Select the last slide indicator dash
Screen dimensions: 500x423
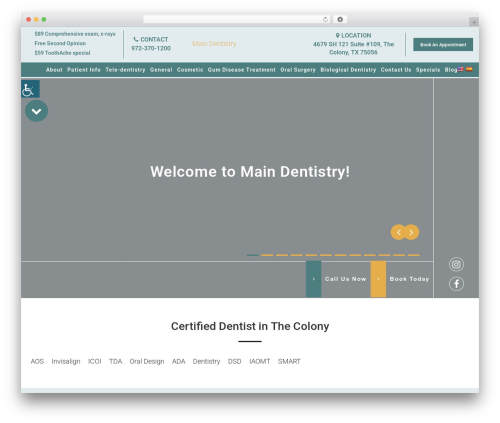pos(414,255)
